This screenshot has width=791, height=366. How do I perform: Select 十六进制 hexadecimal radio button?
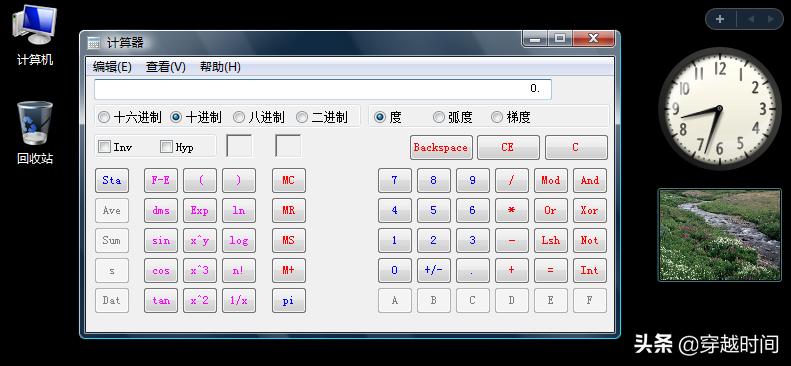coord(104,117)
